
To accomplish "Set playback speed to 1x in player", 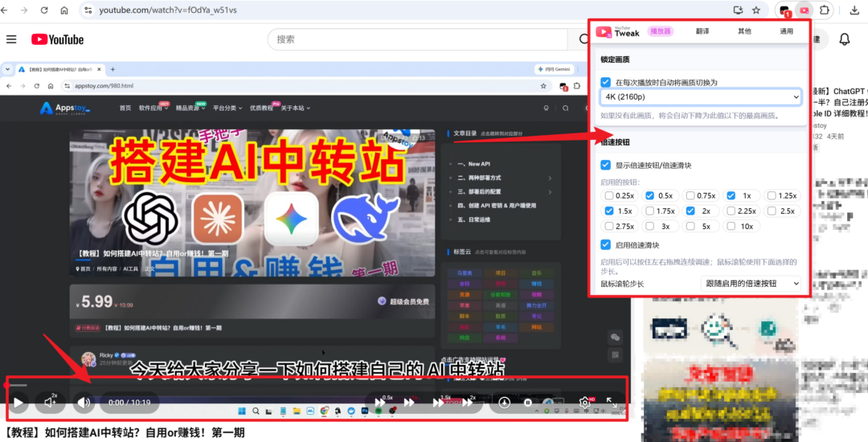I will 410,402.
